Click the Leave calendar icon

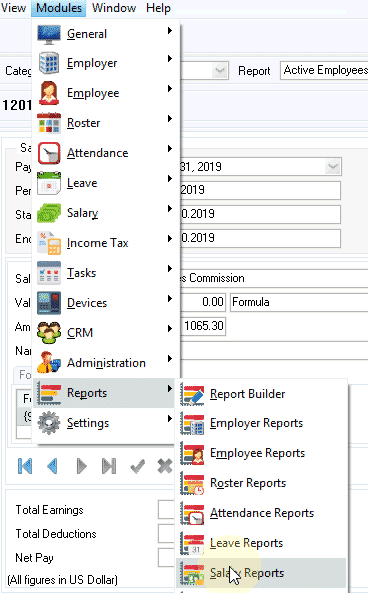click(49, 183)
